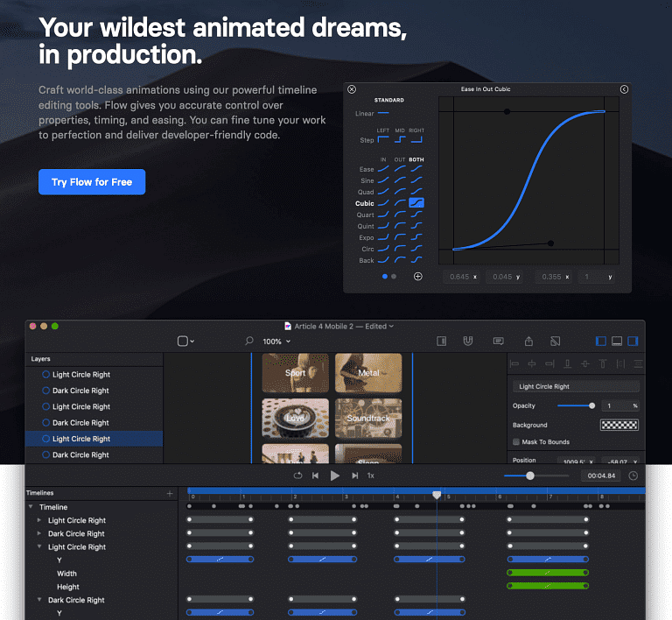This screenshot has width=672, height=620.
Task: Click the align left edges icon
Action: tap(514, 364)
